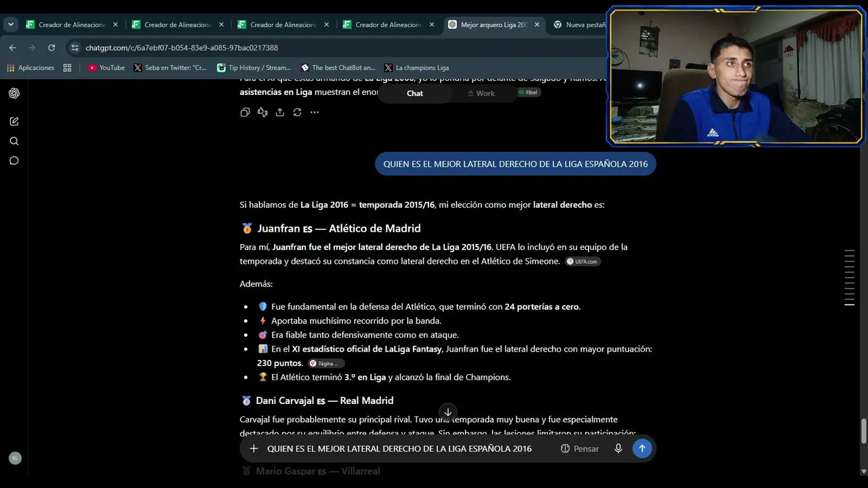Open the FBref source chip
This screenshot has height=488, width=868.
click(528, 92)
